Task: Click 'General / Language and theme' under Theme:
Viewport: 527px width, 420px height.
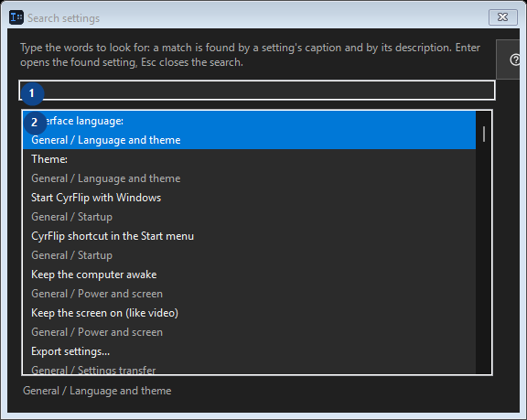Action: coord(106,178)
